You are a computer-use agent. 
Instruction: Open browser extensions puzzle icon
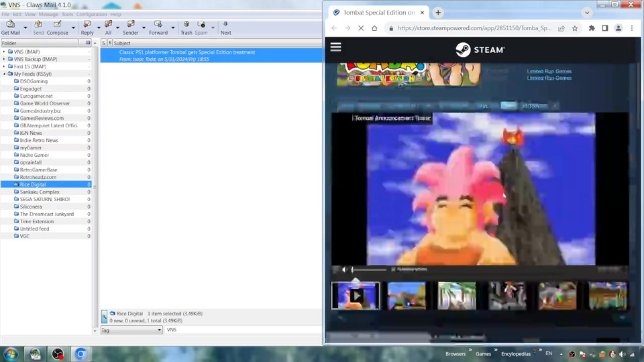[592, 28]
